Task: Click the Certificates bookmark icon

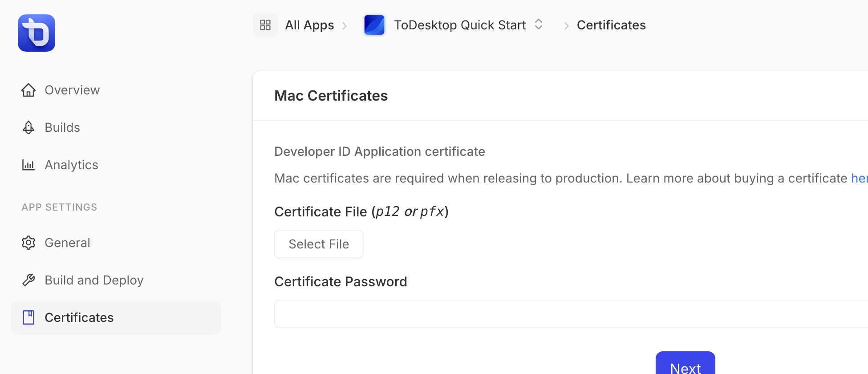Action: click(x=28, y=317)
